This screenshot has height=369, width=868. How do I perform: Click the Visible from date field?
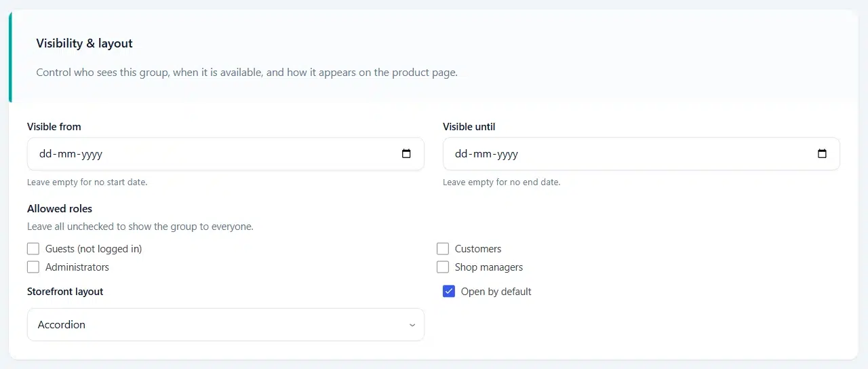tap(226, 154)
